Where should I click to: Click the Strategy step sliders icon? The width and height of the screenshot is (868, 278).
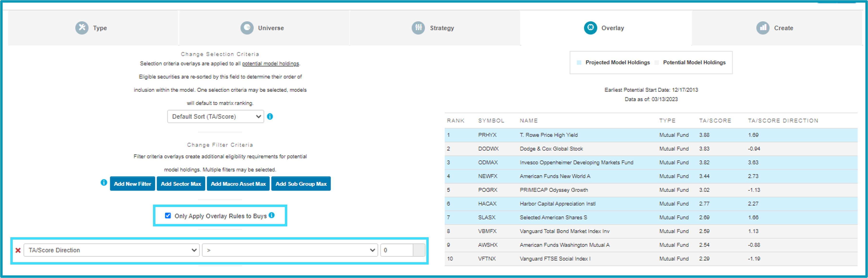point(418,28)
